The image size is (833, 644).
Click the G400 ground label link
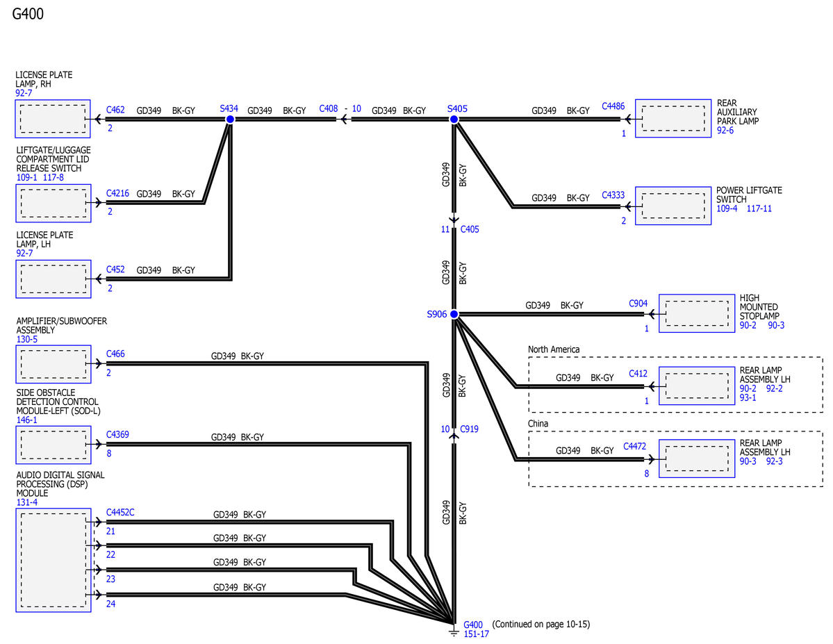473,625
